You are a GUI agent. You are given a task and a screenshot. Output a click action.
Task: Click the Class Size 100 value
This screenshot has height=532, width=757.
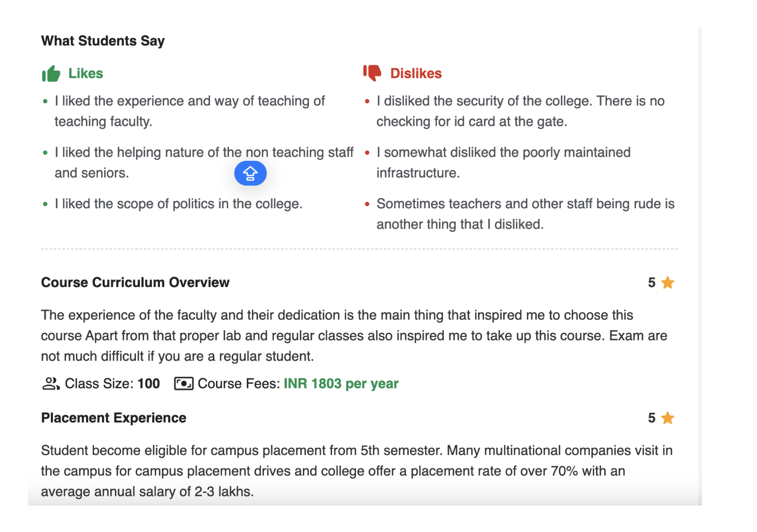click(x=148, y=384)
